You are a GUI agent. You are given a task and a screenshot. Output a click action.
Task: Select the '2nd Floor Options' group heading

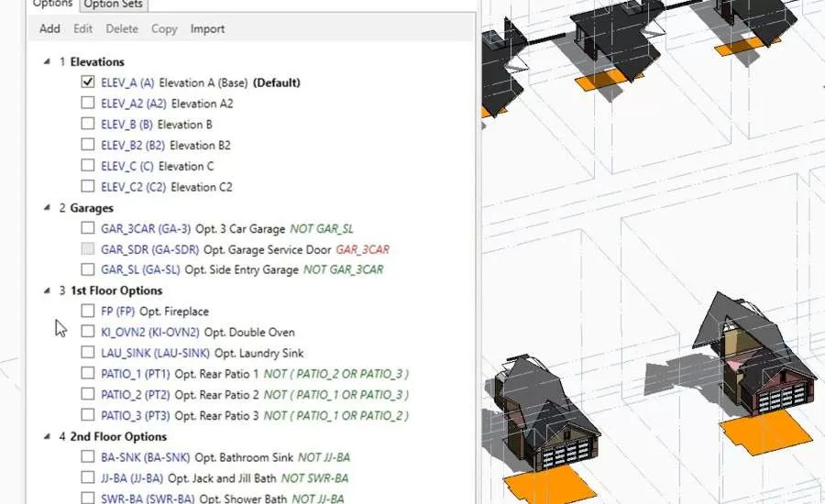[x=118, y=437]
